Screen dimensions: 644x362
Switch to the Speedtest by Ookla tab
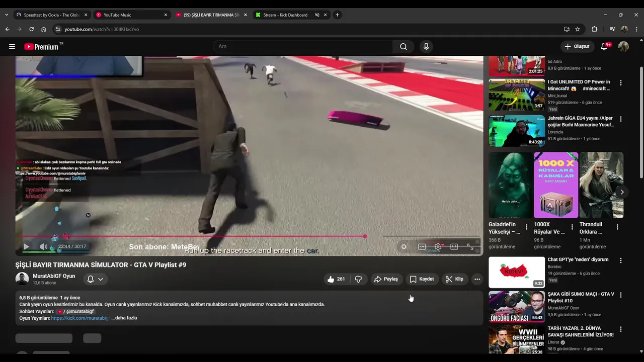pos(51,15)
